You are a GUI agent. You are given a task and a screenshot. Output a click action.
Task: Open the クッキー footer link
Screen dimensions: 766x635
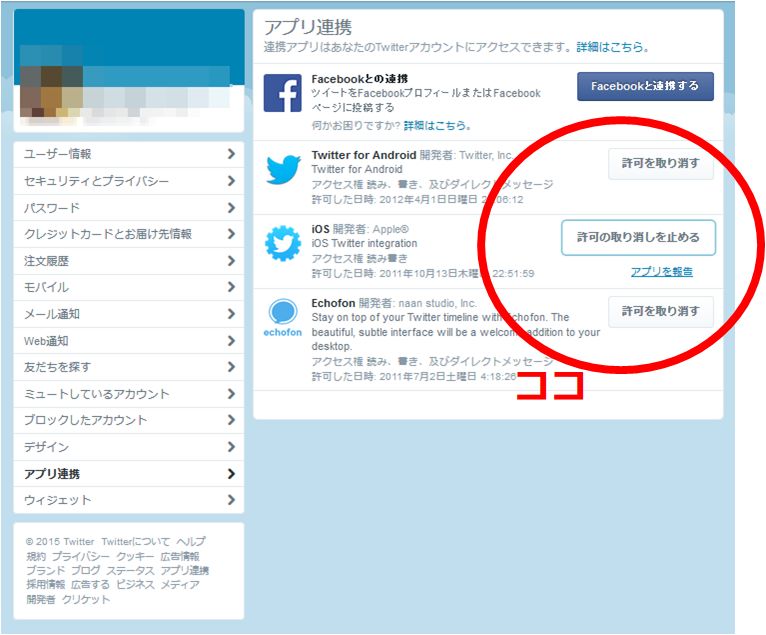click(x=135, y=556)
